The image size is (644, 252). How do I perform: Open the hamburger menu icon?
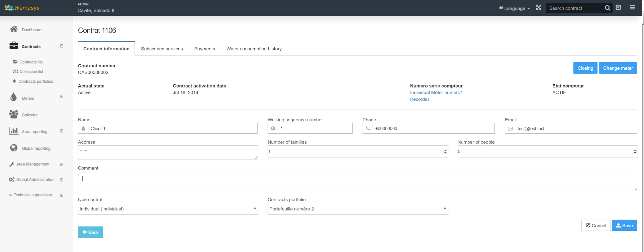click(x=633, y=7)
